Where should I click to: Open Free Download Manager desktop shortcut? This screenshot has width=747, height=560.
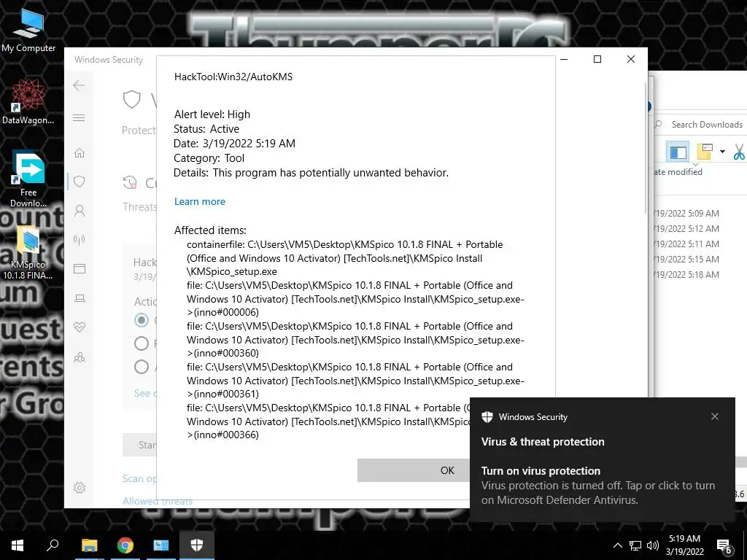click(x=28, y=179)
